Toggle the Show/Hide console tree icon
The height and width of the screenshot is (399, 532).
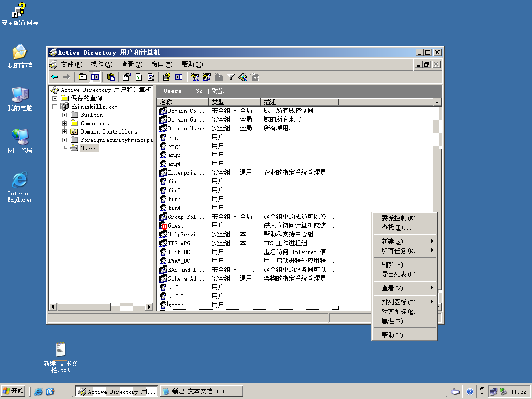coord(95,77)
